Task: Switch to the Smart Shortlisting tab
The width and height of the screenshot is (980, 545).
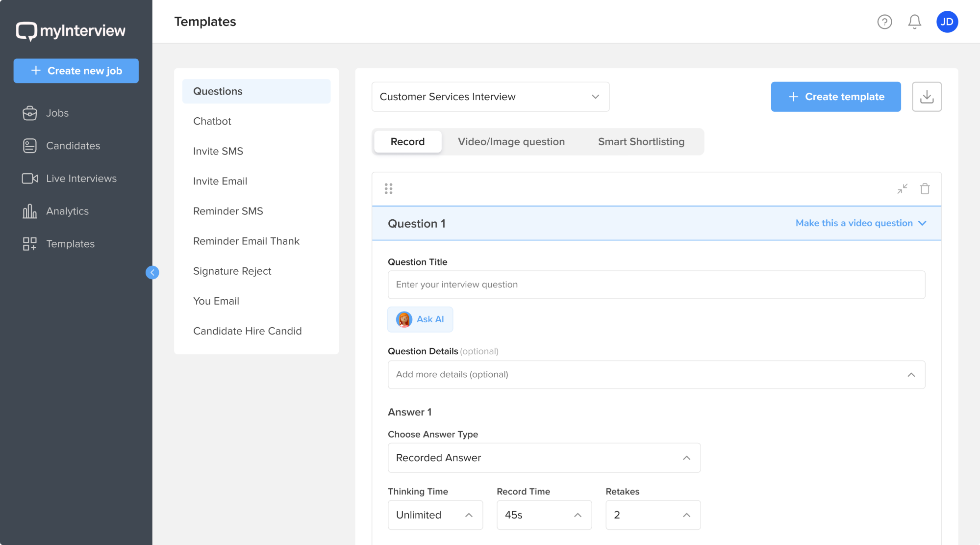Action: [641, 142]
